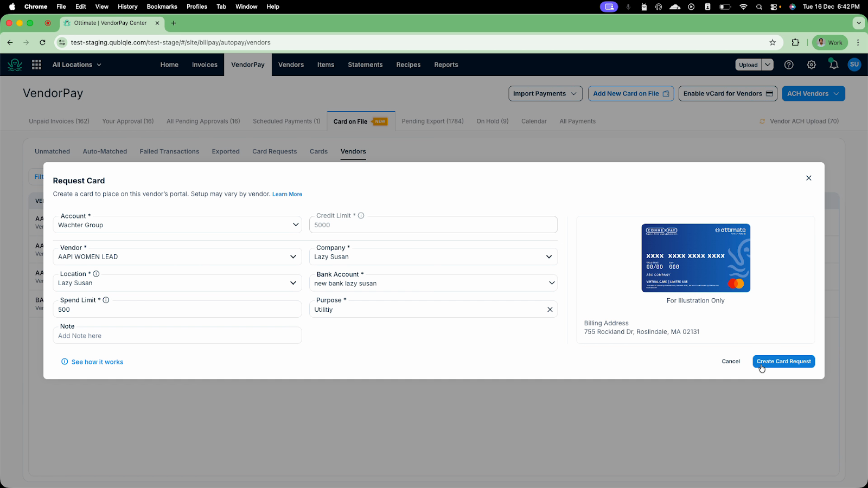Expand the Upload button arrow
Image resolution: width=868 pixels, height=488 pixels.
click(768, 65)
